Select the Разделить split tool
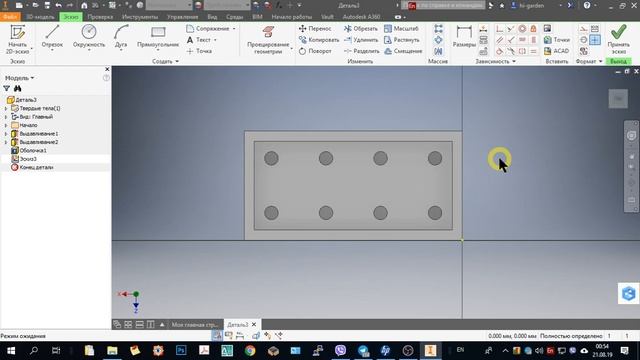Image resolution: width=640 pixels, height=360 pixels. click(362, 51)
